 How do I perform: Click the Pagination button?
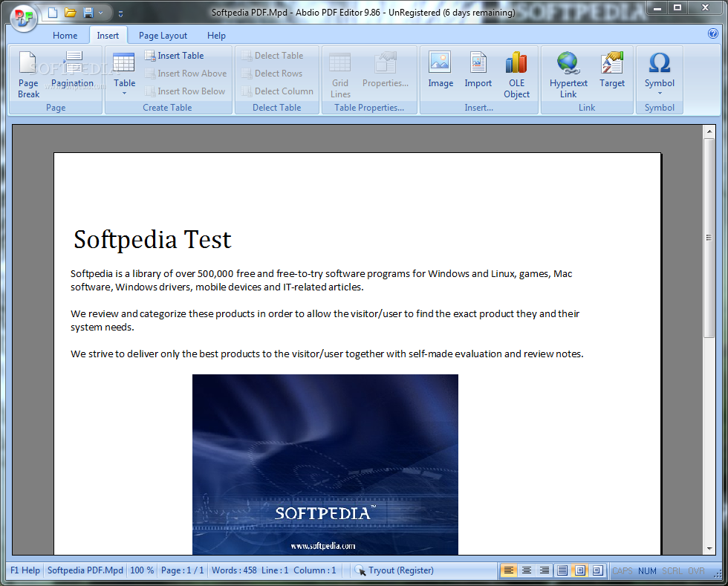tap(73, 70)
